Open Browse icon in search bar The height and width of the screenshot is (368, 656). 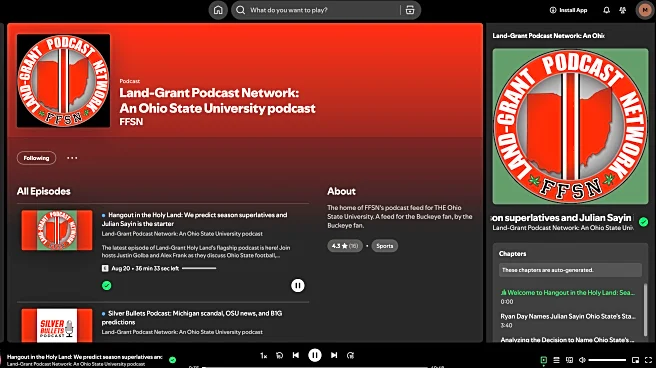click(x=410, y=10)
